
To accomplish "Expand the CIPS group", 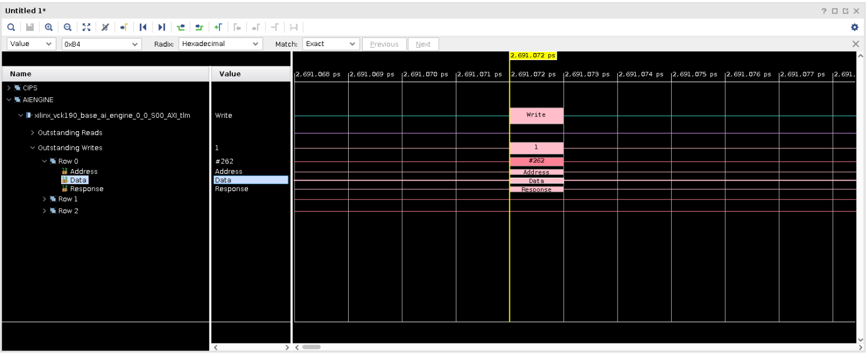I will coord(9,88).
